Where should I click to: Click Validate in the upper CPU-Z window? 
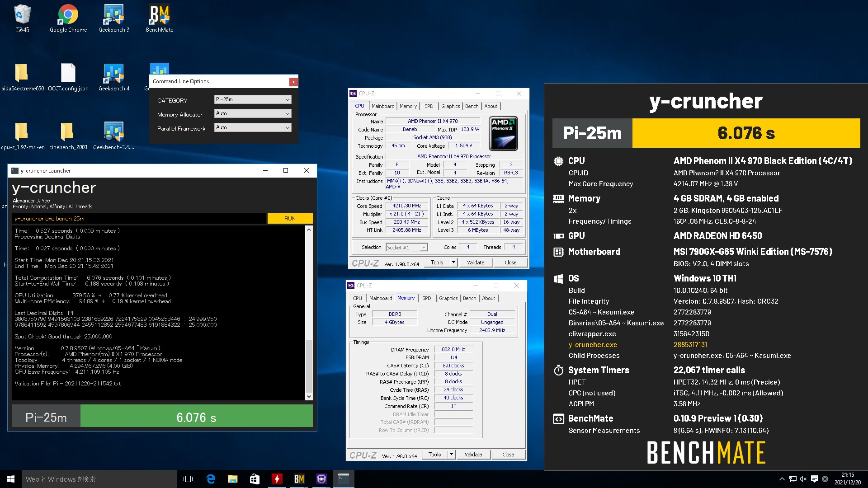[x=476, y=263]
